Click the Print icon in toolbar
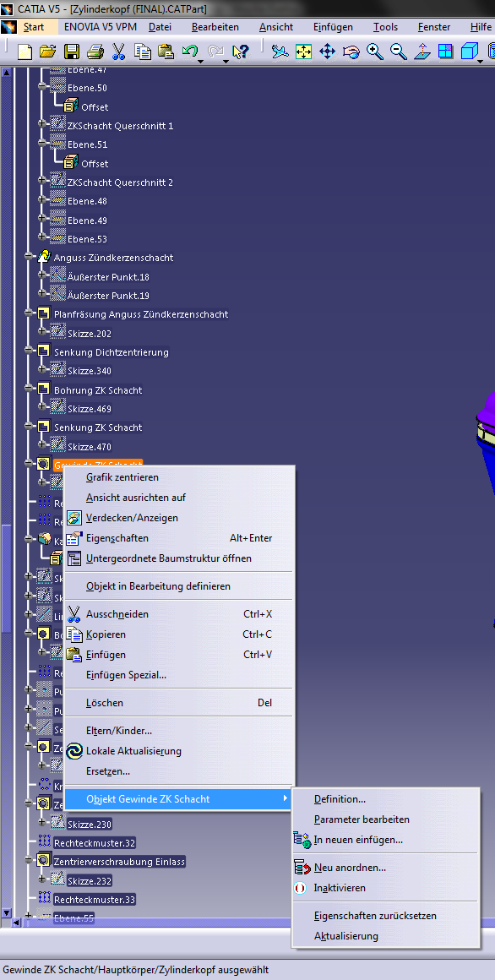 point(95,52)
